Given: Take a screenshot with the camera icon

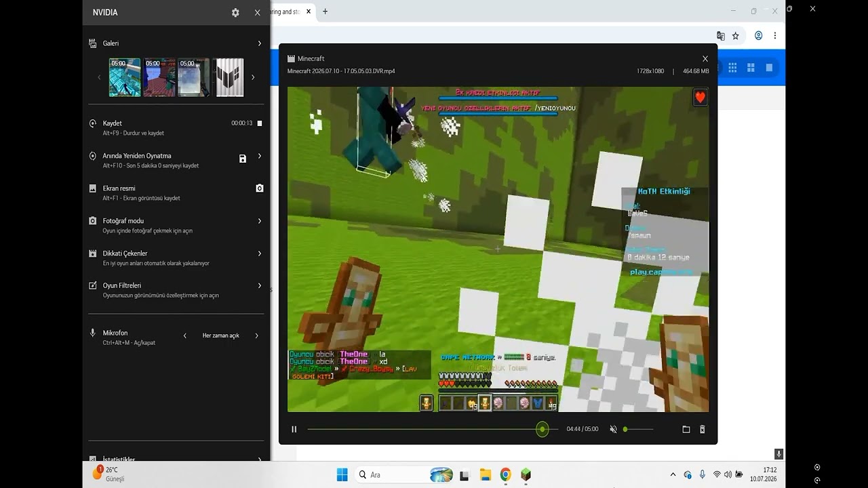Looking at the screenshot, I should (259, 188).
